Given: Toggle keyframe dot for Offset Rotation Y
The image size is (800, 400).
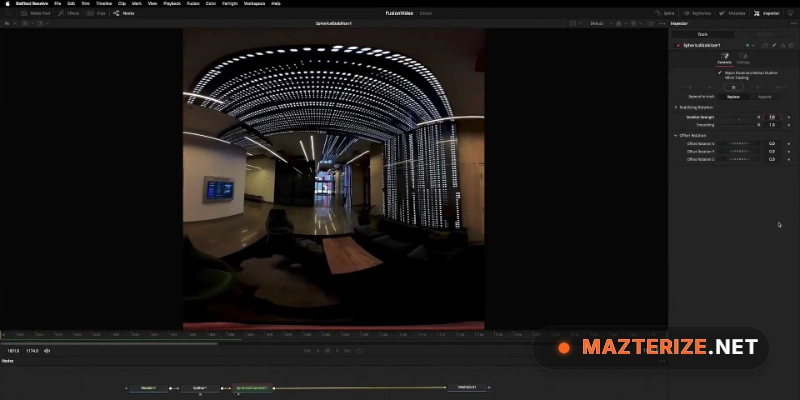Looking at the screenshot, I should pos(789,152).
